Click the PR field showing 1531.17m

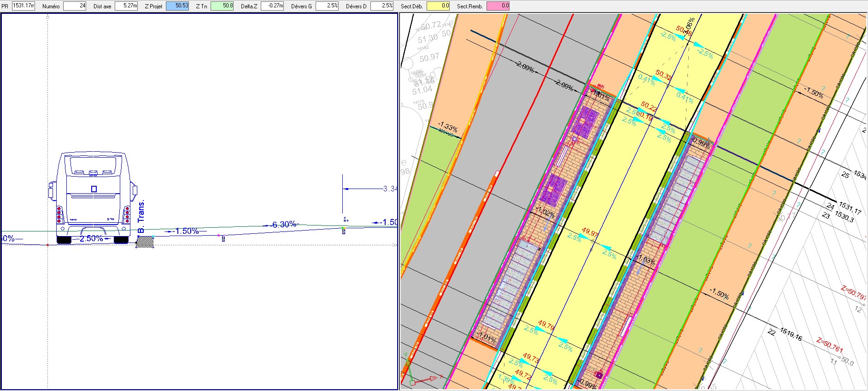coord(23,6)
